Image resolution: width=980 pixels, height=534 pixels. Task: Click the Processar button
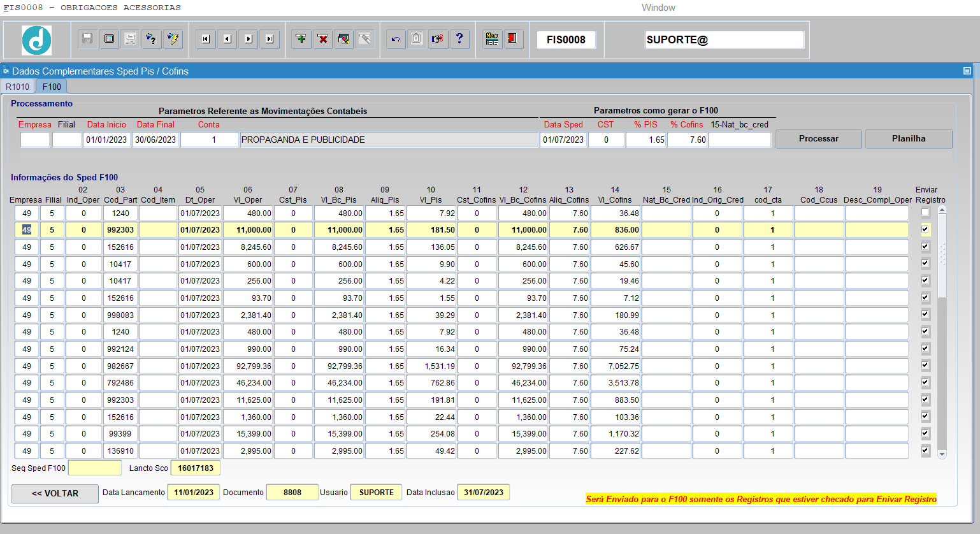click(819, 139)
